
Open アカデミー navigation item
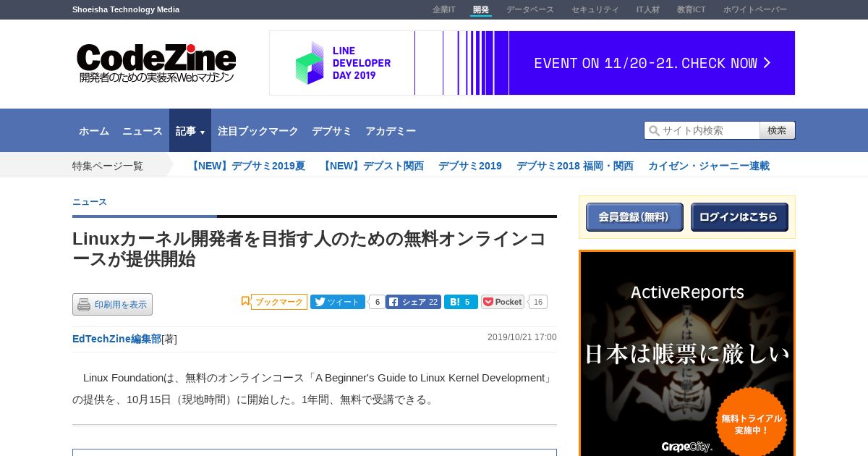[391, 131]
